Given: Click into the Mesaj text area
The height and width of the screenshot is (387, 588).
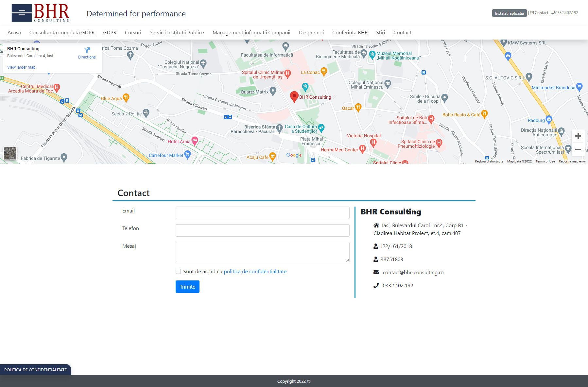Looking at the screenshot, I should (x=263, y=252).
